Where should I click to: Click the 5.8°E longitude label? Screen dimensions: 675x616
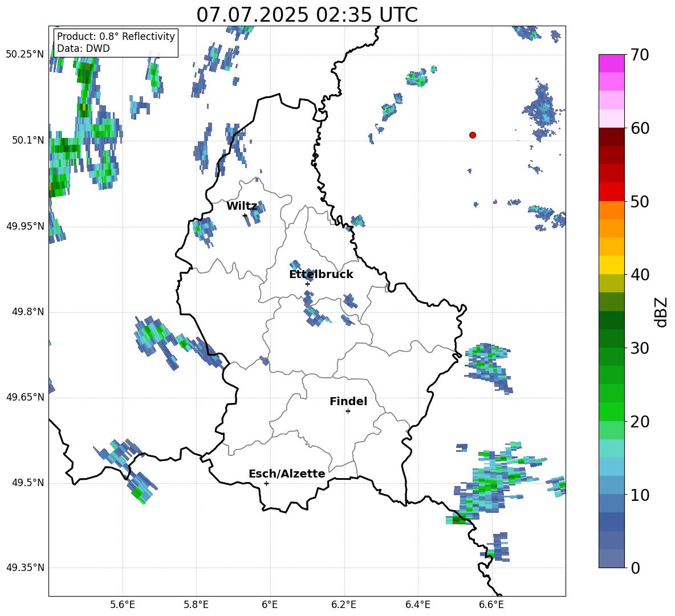196,605
